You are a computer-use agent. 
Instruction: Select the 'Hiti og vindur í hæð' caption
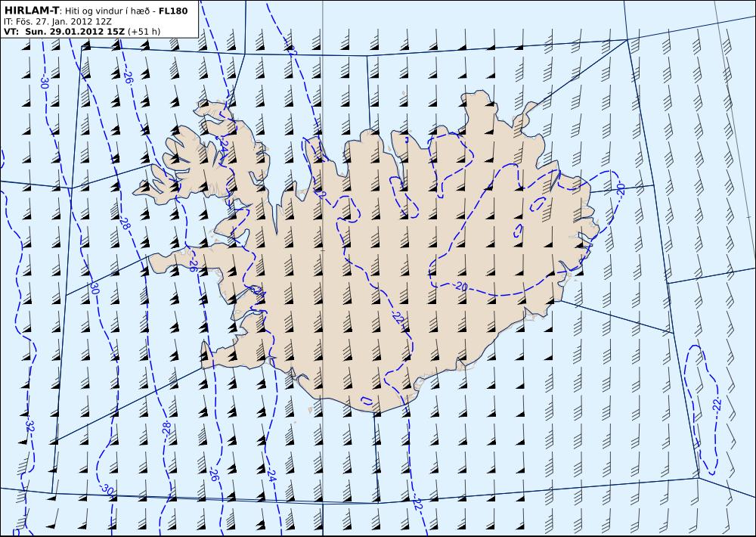coord(108,11)
